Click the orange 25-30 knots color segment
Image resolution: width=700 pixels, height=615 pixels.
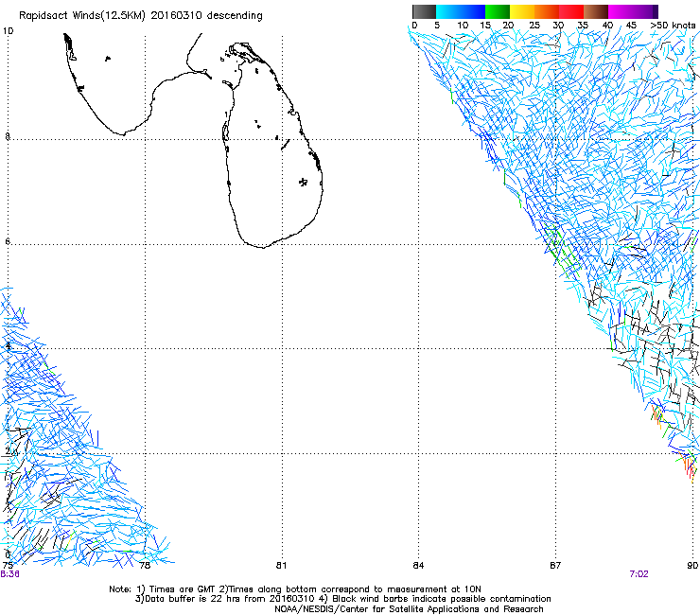tap(547, 11)
